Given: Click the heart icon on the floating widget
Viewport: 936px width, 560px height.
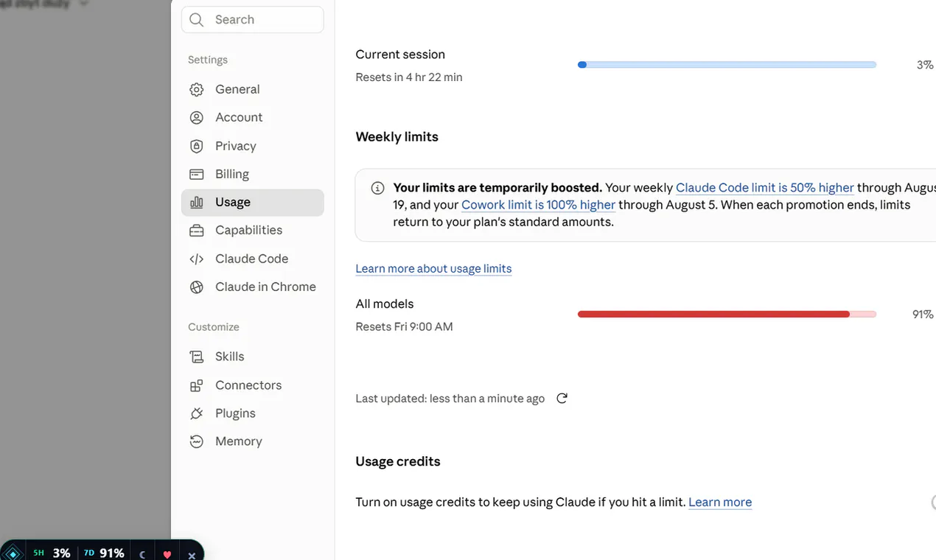Looking at the screenshot, I should click(167, 554).
